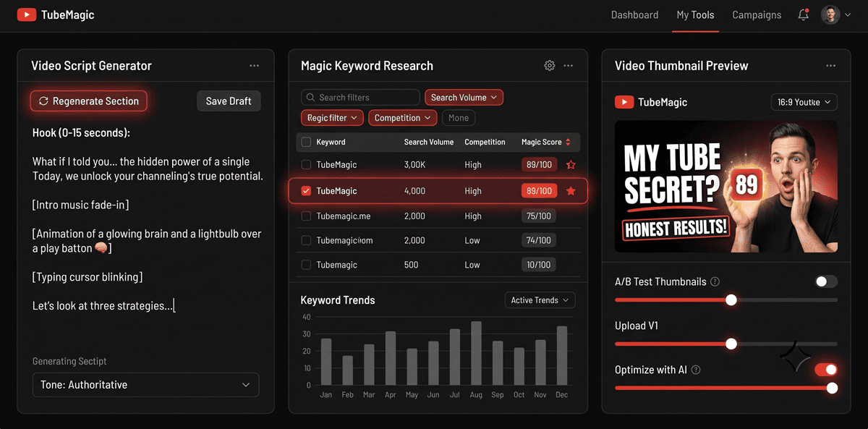868x429 pixels.
Task: Toggle the select-all Keyword header checkbox
Action: click(306, 142)
